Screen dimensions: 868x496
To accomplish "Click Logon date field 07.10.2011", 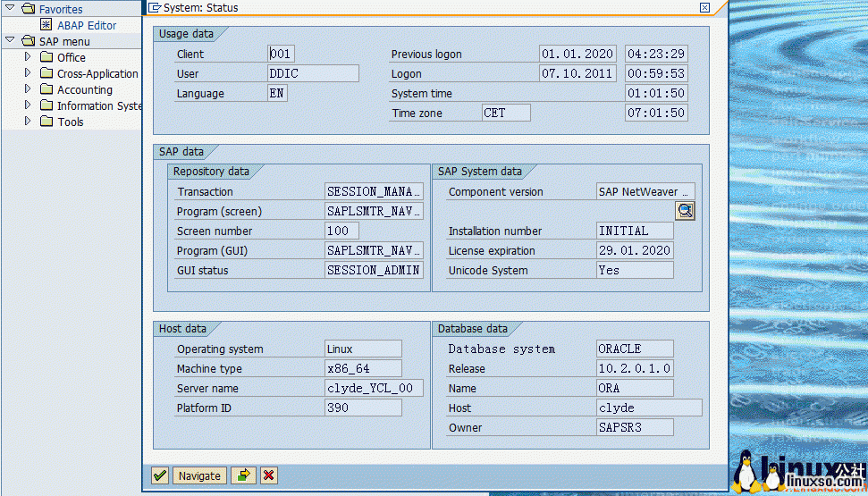I will pos(577,73).
